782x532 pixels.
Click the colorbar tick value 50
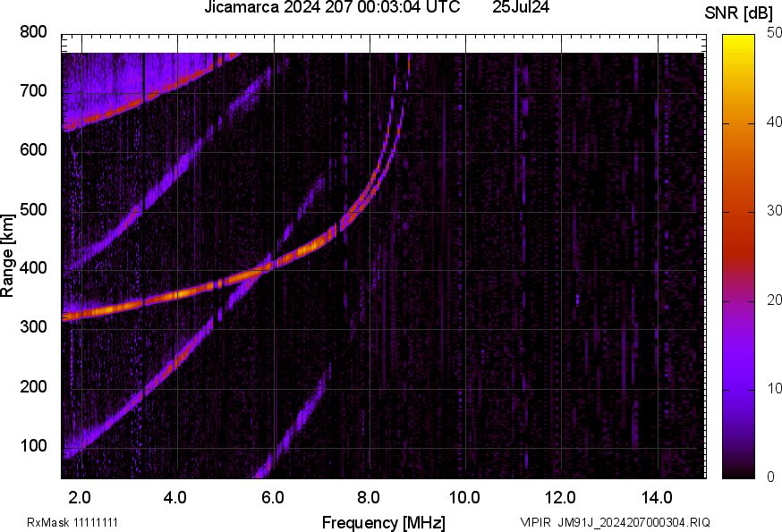click(774, 33)
